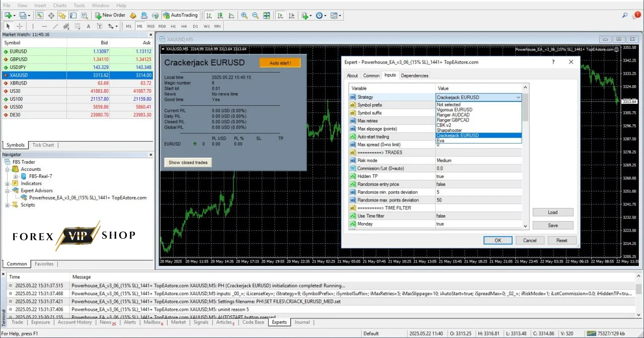This screenshot has height=338, width=644.
Task: Switch chart to candlesticks icon
Action: (220, 16)
